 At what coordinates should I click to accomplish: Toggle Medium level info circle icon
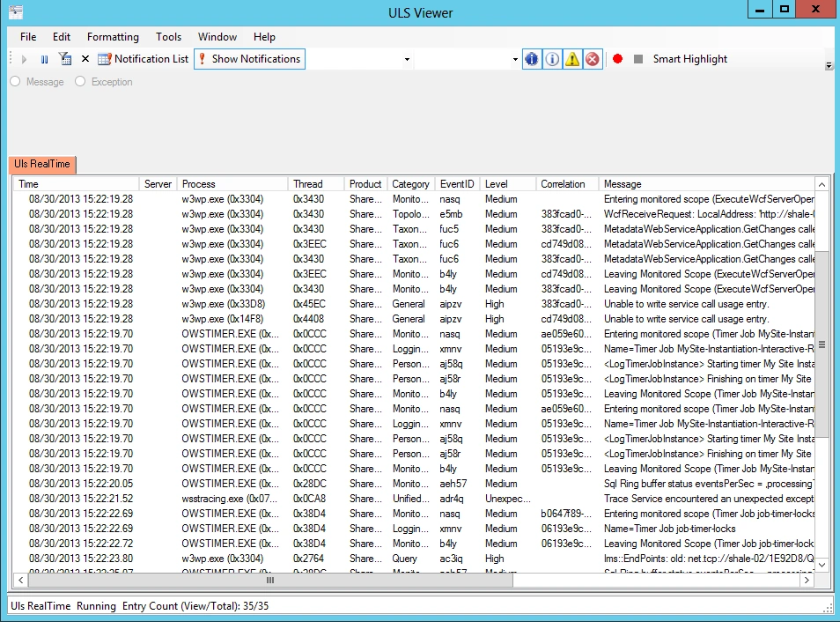coord(552,59)
